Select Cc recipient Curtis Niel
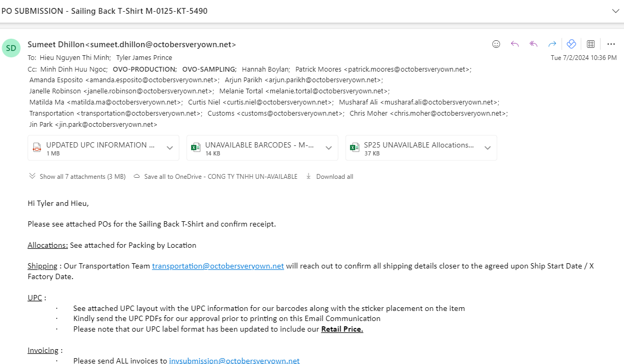The height and width of the screenshot is (364, 624). point(261,102)
